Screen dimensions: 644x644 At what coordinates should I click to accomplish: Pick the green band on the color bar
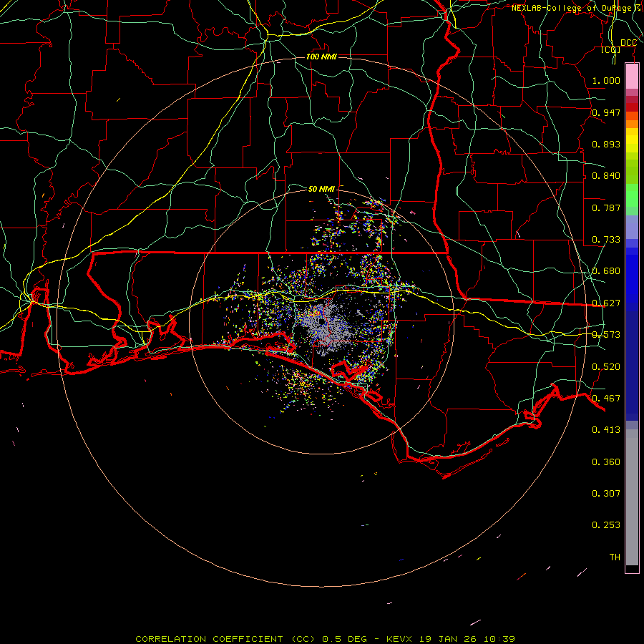coord(632,195)
